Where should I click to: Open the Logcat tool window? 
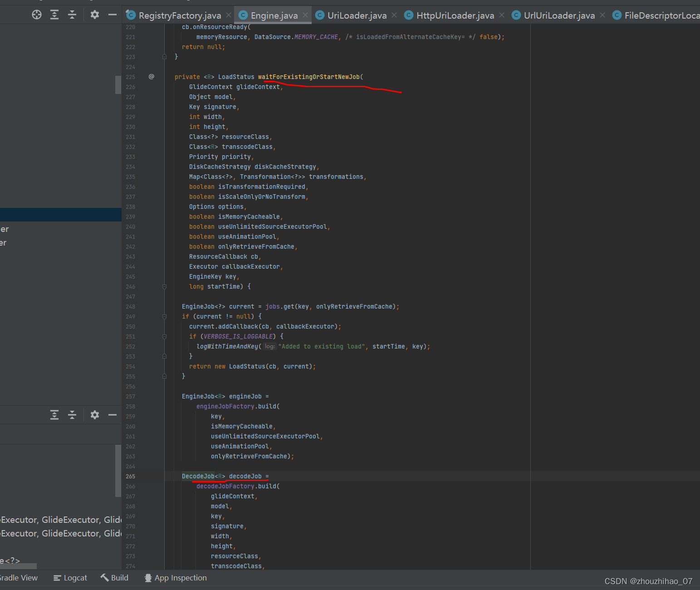[70, 578]
